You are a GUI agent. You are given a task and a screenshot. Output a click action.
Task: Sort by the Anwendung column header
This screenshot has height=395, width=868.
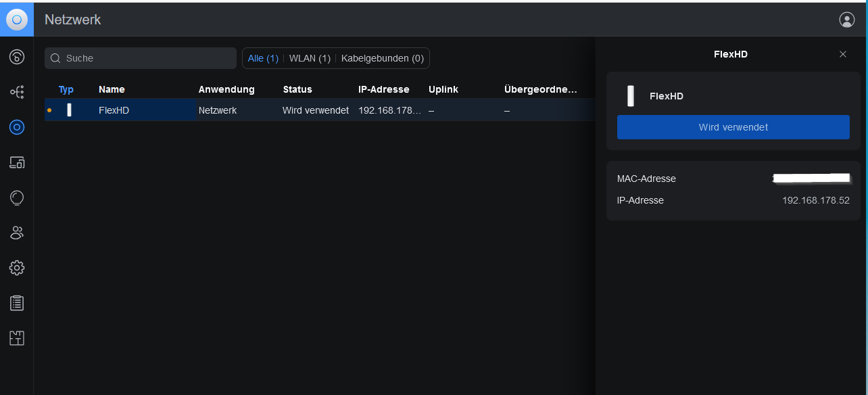[226, 89]
